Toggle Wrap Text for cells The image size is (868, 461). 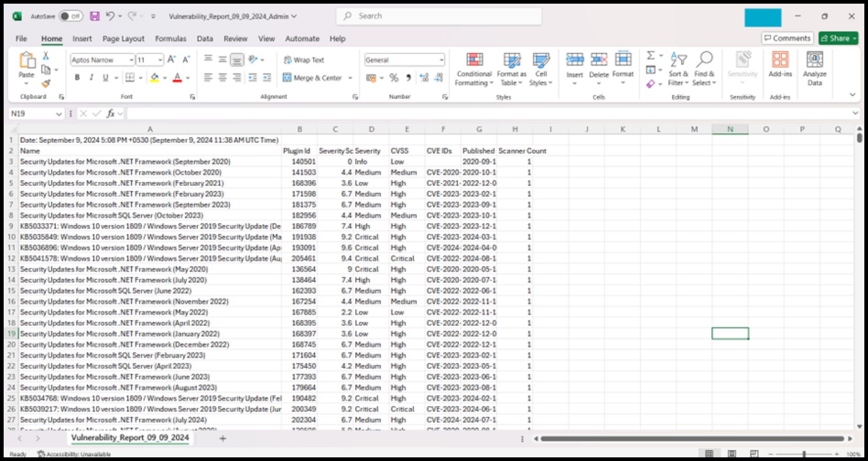pos(304,60)
